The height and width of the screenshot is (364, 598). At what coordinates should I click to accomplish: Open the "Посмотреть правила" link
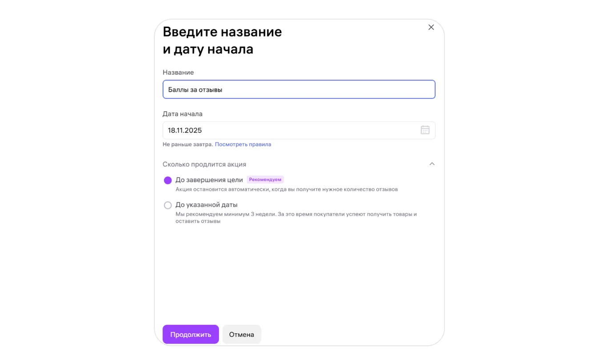pyautogui.click(x=243, y=144)
